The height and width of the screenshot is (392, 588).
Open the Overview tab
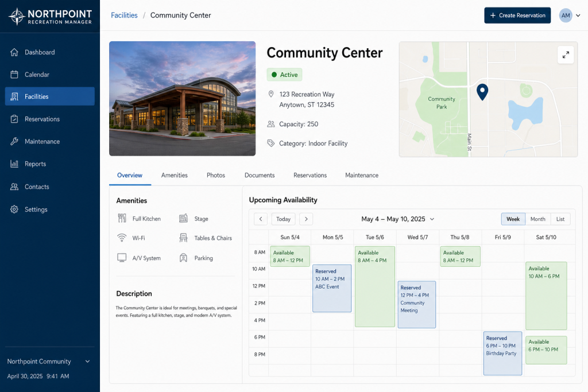(130, 175)
